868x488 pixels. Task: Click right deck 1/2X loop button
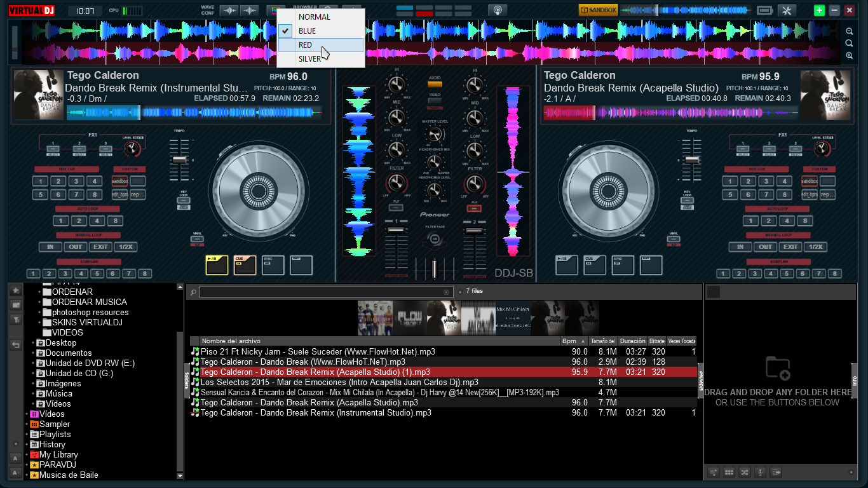tap(815, 247)
